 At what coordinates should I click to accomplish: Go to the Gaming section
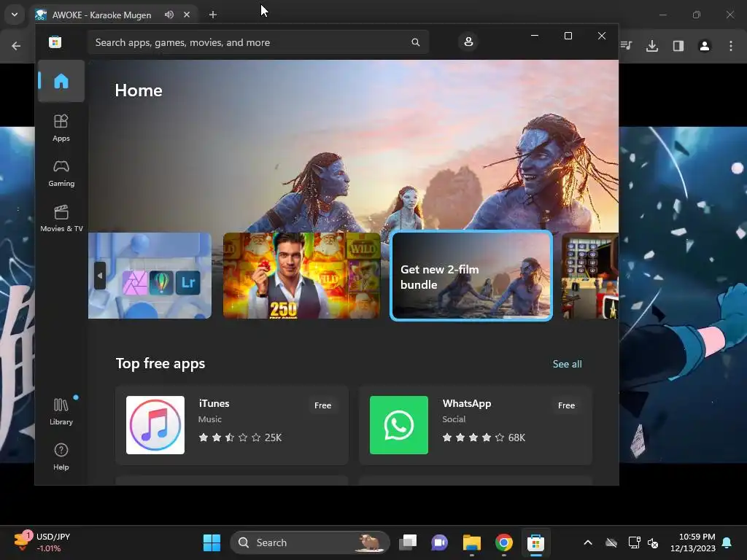click(61, 173)
